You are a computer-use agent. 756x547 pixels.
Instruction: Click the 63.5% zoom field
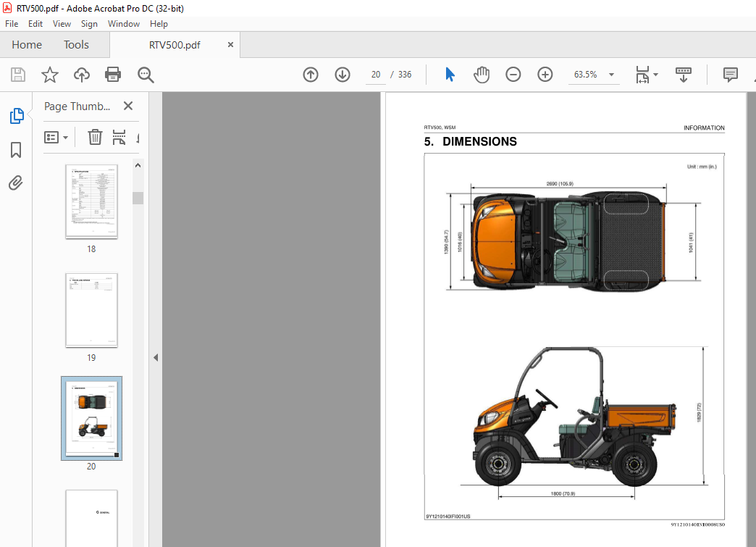[x=585, y=75]
